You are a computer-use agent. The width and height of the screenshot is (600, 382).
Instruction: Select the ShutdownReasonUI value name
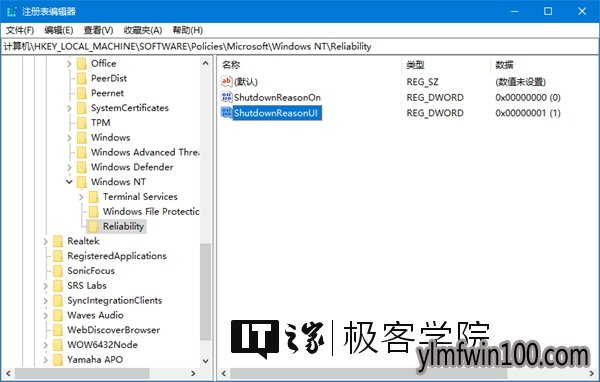(x=276, y=113)
